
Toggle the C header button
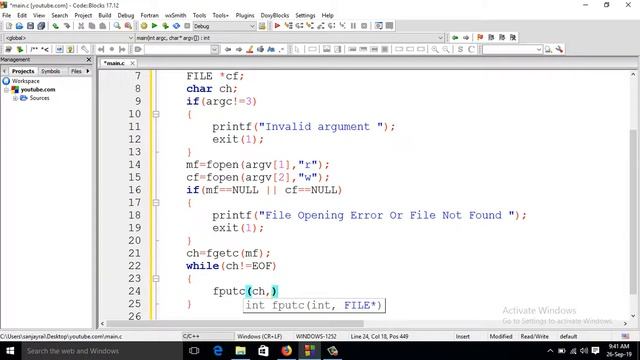pyautogui.click(x=471, y=49)
